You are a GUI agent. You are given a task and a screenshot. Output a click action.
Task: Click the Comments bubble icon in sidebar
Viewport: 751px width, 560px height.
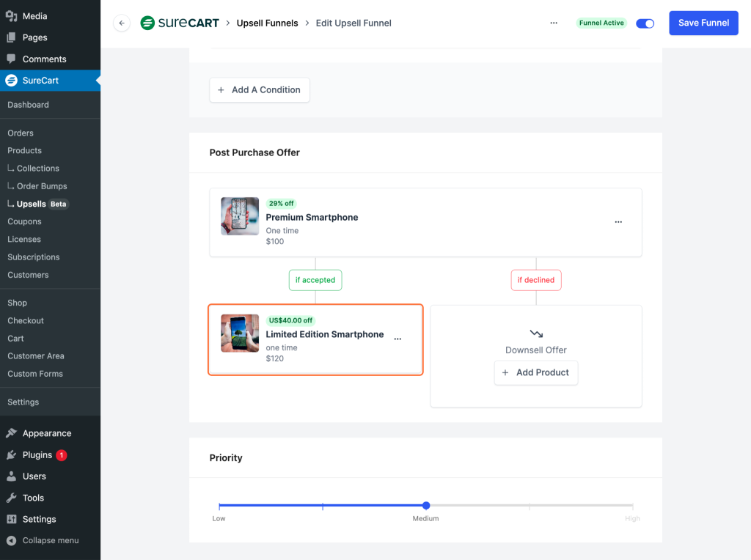tap(12, 59)
